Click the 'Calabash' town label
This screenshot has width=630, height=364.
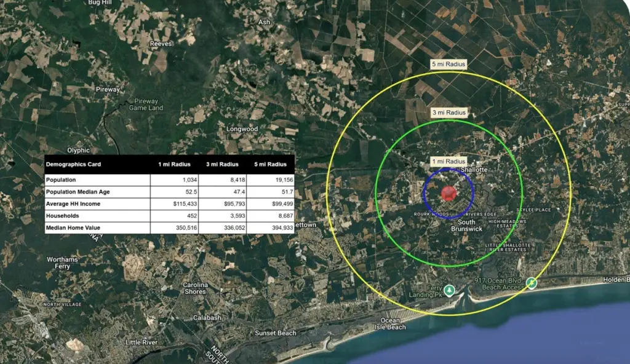207,317
